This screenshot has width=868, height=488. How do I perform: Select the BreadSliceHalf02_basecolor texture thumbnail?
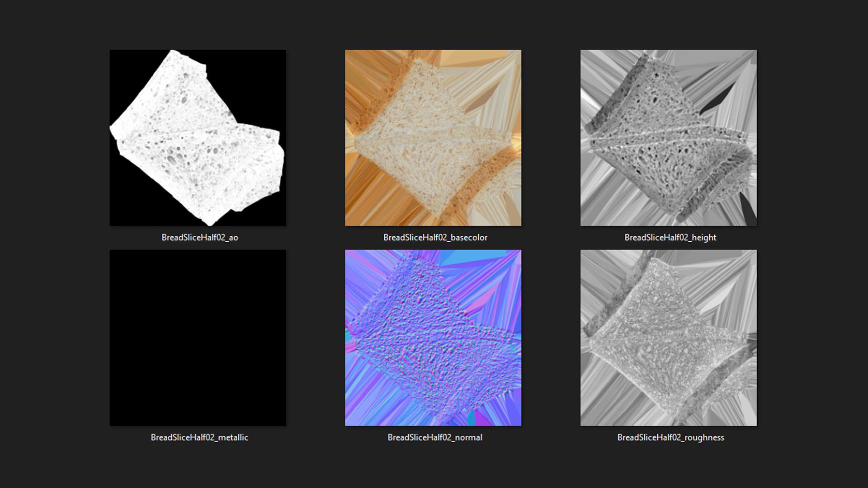tap(433, 138)
